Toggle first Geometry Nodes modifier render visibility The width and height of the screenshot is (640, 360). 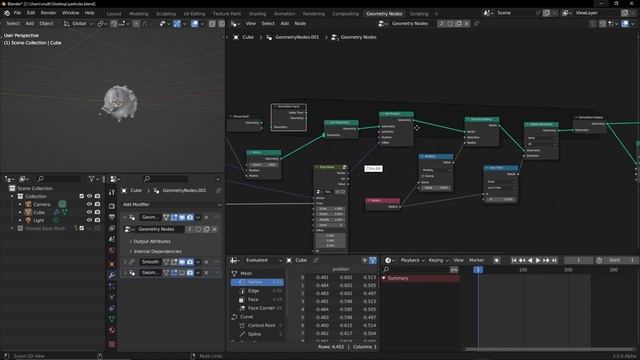(190, 218)
